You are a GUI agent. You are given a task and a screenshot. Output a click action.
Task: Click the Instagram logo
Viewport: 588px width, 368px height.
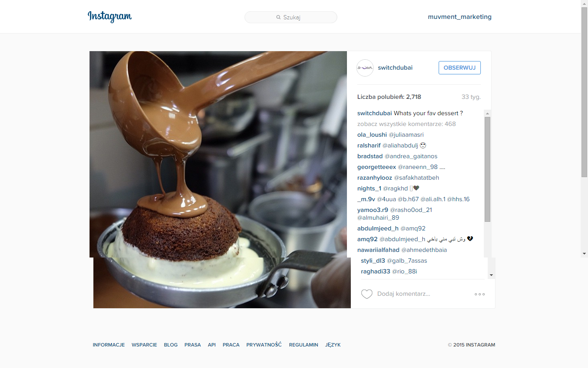coord(110,17)
